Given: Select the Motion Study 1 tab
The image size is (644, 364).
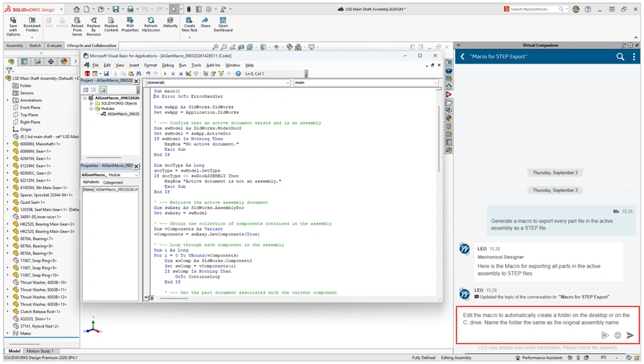Looking at the screenshot, I should click(x=40, y=351).
